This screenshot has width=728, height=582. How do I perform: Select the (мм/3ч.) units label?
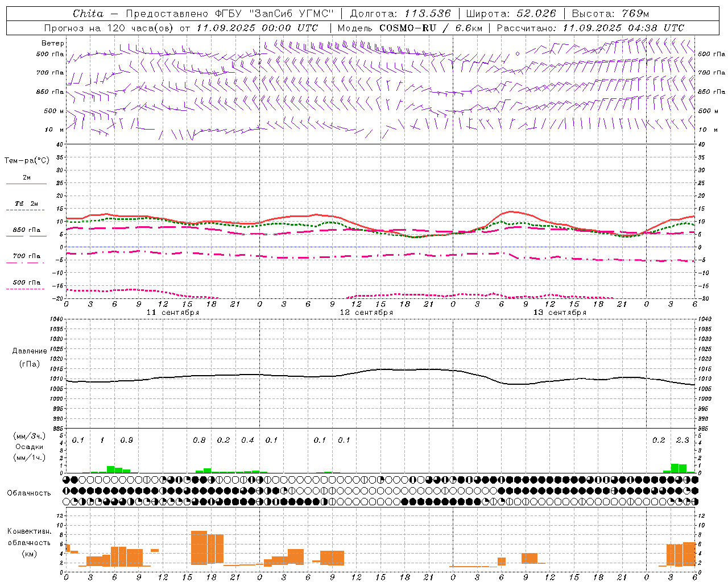[29, 436]
